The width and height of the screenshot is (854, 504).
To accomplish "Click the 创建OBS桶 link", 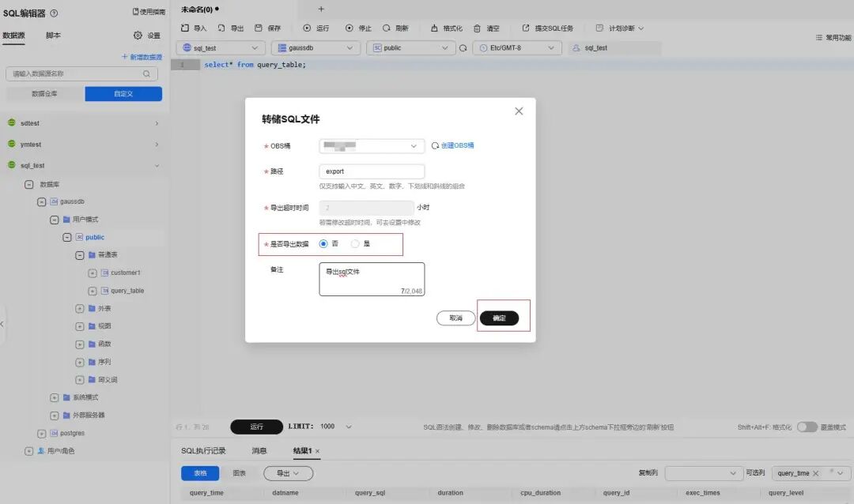I will (458, 146).
